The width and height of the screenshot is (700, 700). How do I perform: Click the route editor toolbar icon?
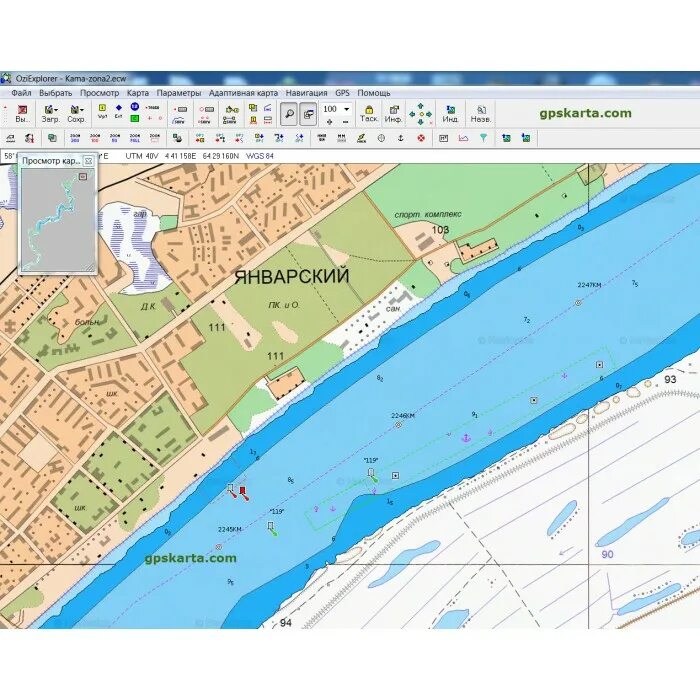(232, 109)
